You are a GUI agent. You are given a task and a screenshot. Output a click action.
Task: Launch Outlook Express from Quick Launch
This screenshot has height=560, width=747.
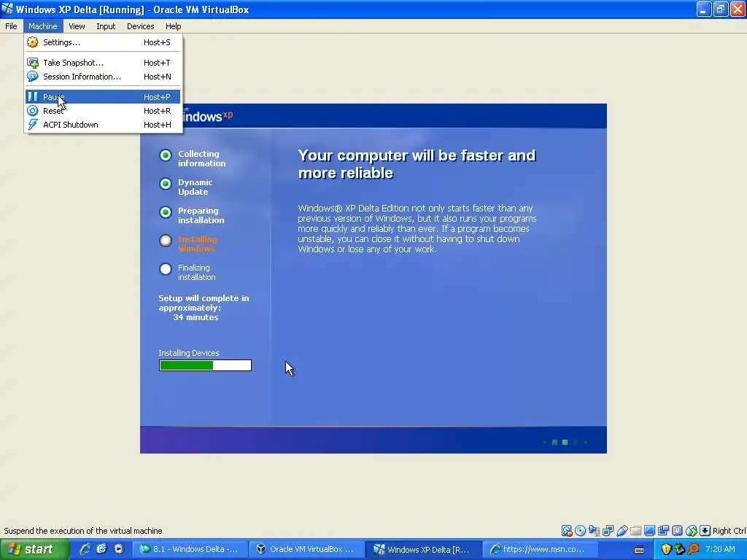[x=101, y=549]
